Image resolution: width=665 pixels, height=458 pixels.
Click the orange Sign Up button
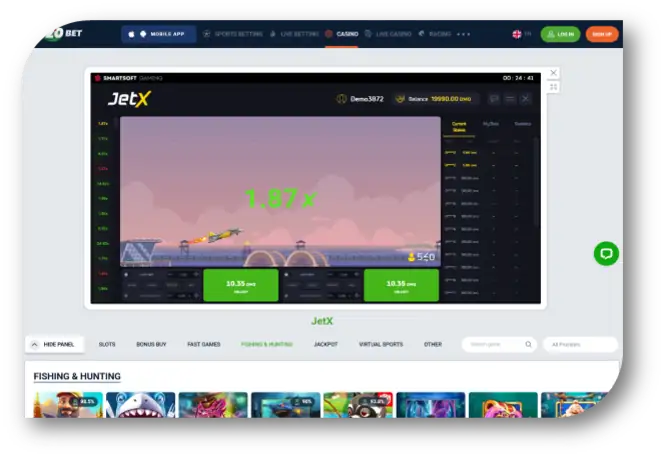click(x=602, y=34)
